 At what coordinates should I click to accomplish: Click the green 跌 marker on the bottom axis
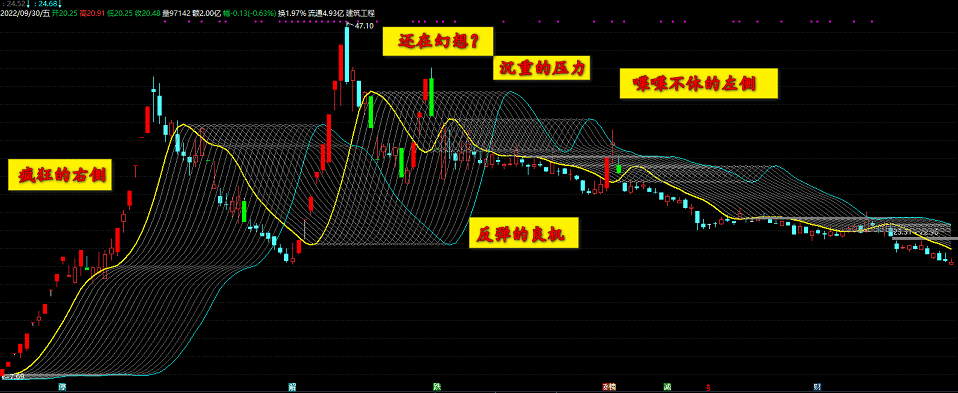pyautogui.click(x=436, y=387)
